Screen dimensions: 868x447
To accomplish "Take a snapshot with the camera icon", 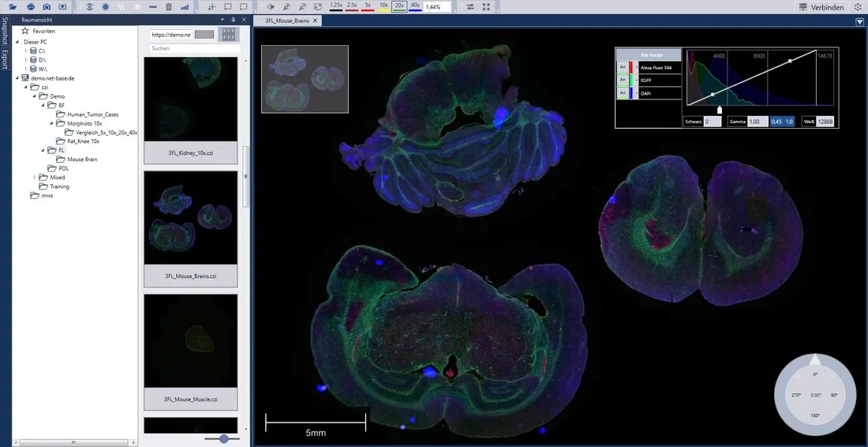I will click(47, 6).
